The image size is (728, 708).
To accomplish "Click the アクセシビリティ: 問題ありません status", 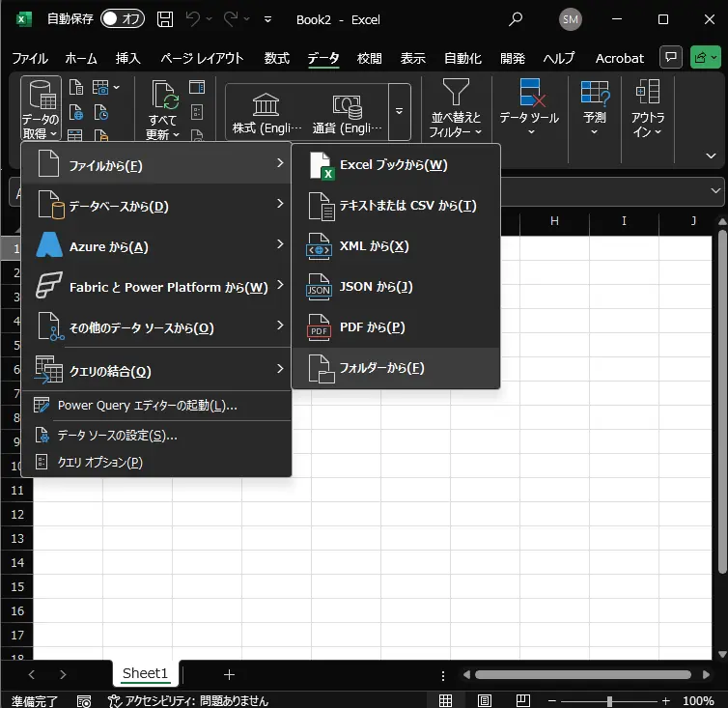I will (x=188, y=700).
